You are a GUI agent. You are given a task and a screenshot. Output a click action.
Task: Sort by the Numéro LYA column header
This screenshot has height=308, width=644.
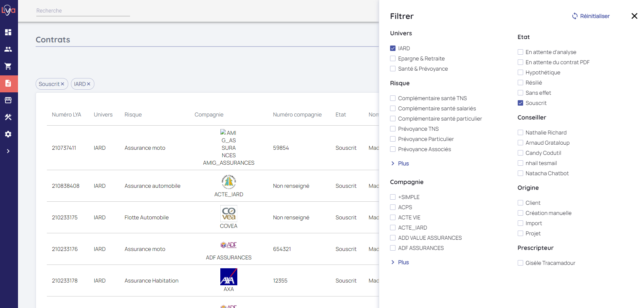[x=66, y=115]
